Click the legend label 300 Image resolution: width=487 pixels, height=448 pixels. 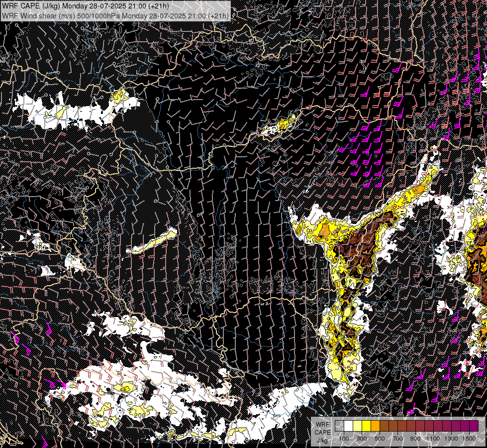click(362, 439)
